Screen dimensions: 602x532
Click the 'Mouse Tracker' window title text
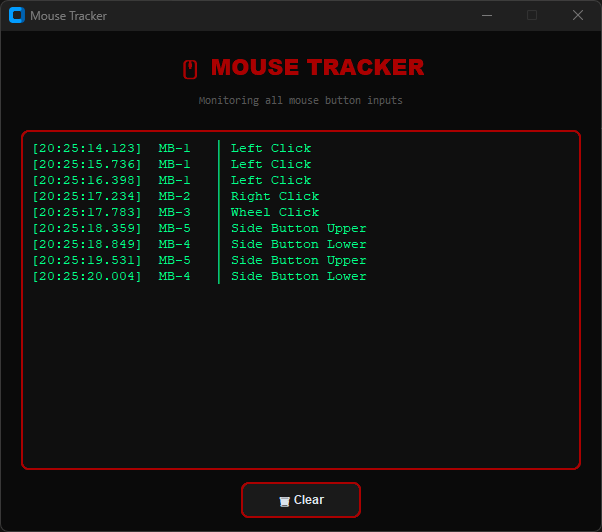tap(68, 16)
